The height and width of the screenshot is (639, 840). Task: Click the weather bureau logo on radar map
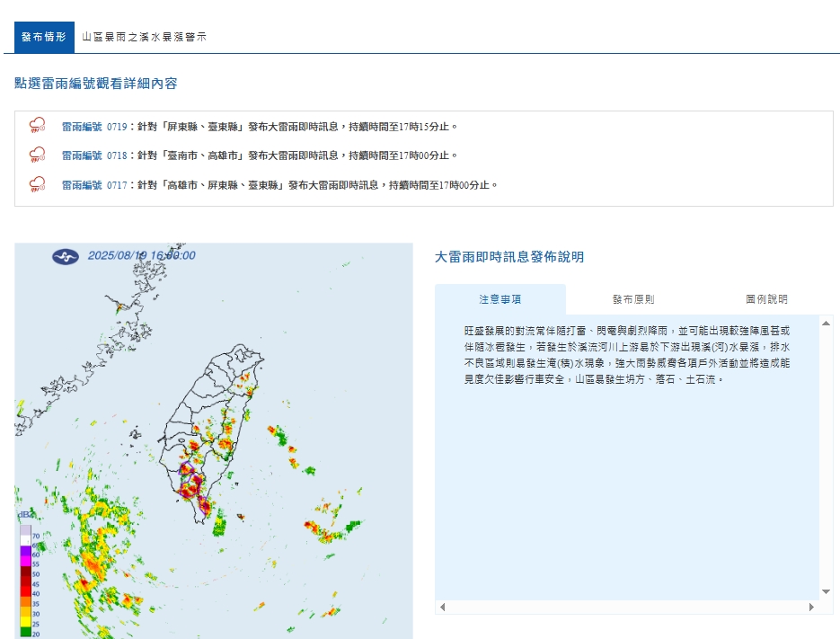pyautogui.click(x=66, y=257)
